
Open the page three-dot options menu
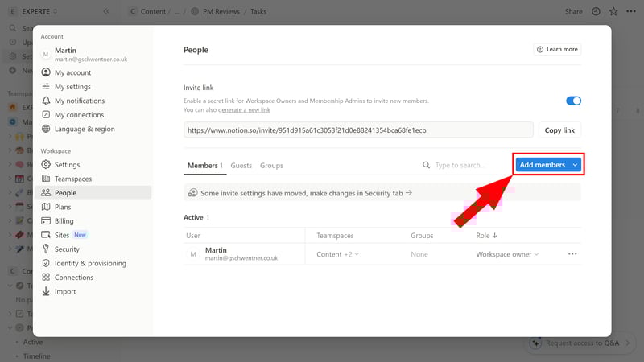[x=631, y=11]
